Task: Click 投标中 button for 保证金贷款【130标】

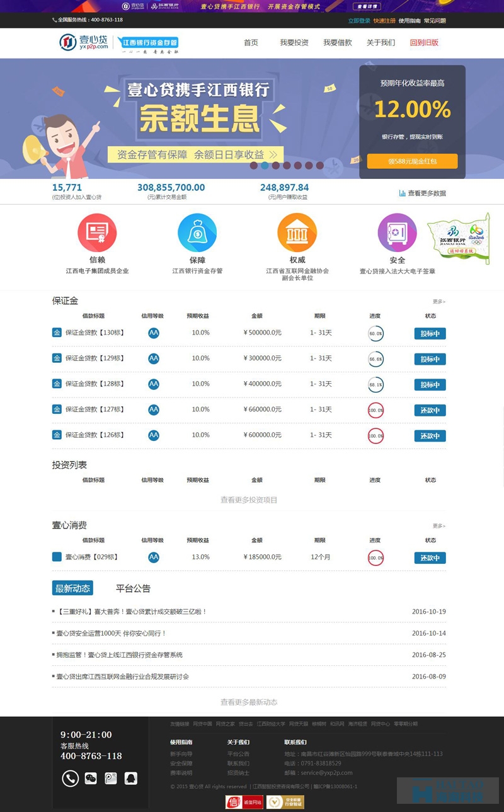Action: pos(430,334)
